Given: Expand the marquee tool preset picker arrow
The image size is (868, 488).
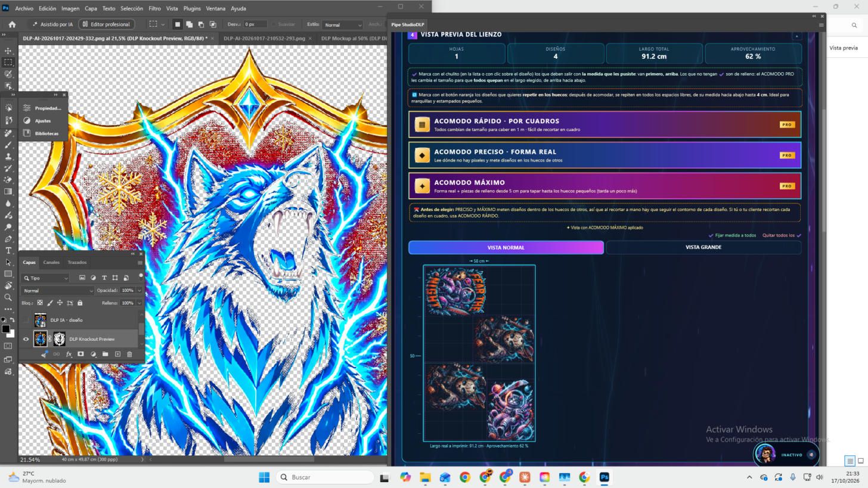Looking at the screenshot, I should click(x=163, y=24).
